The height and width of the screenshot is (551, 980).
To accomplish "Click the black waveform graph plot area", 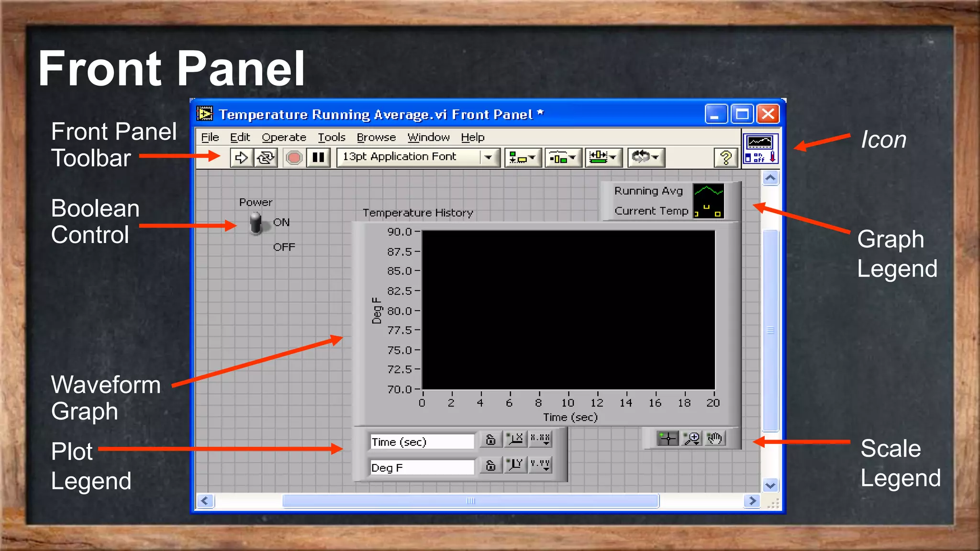I will (x=568, y=310).
